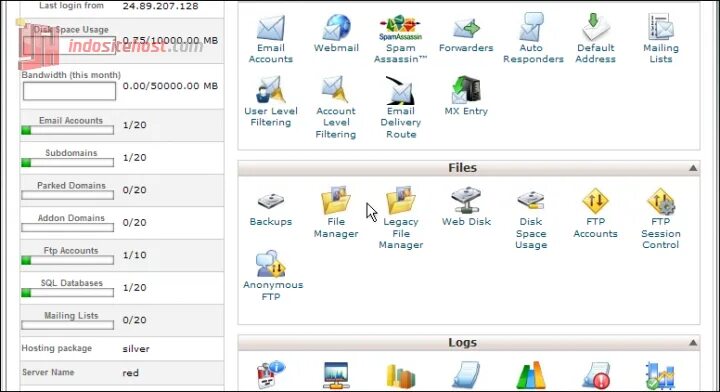
Task: Click the Bandwidth usage bar
Action: click(69, 91)
